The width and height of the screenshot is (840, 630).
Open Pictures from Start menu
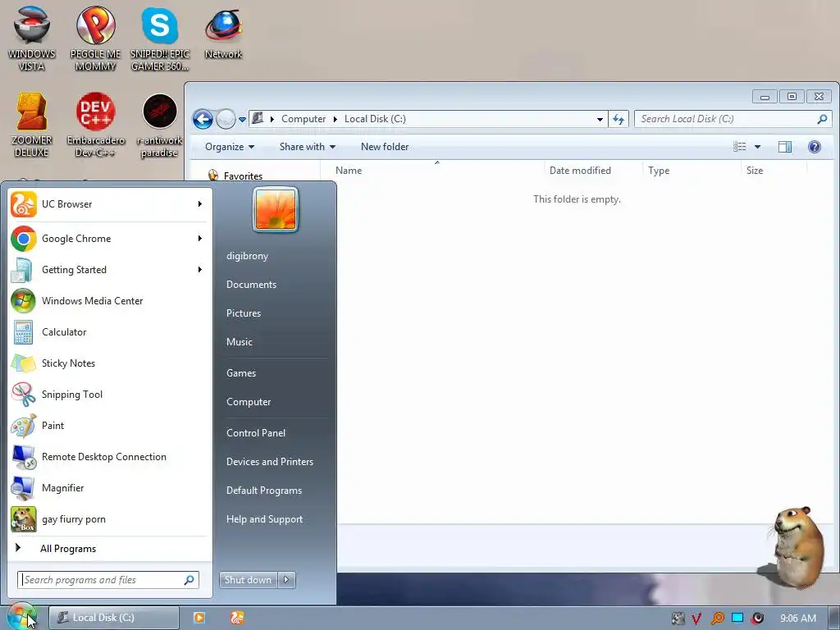coord(244,313)
